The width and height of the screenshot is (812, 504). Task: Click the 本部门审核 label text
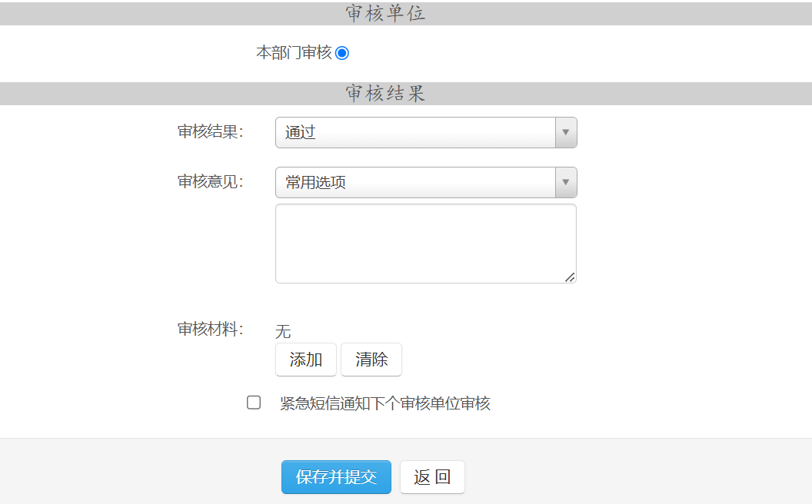(x=294, y=53)
